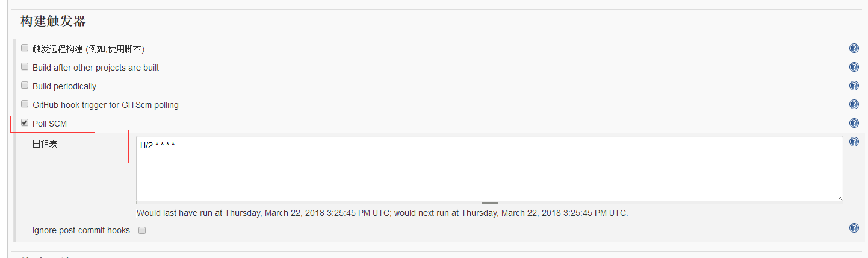Click the 日程表 field label
This screenshot has width=868, height=258.
pos(45,145)
